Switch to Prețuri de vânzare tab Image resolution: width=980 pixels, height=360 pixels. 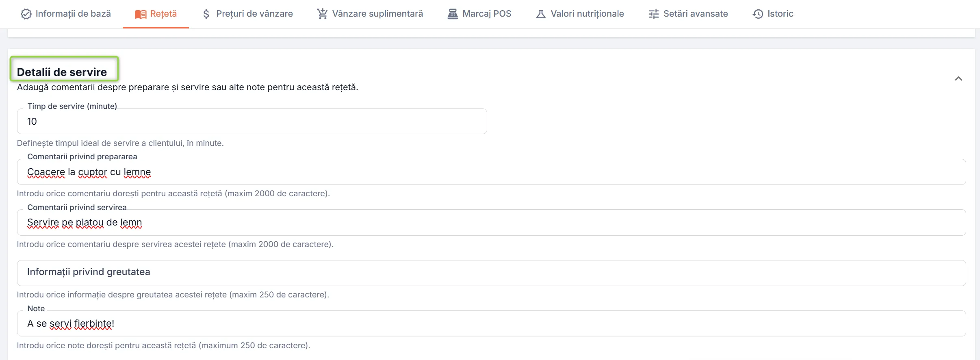[x=248, y=14]
